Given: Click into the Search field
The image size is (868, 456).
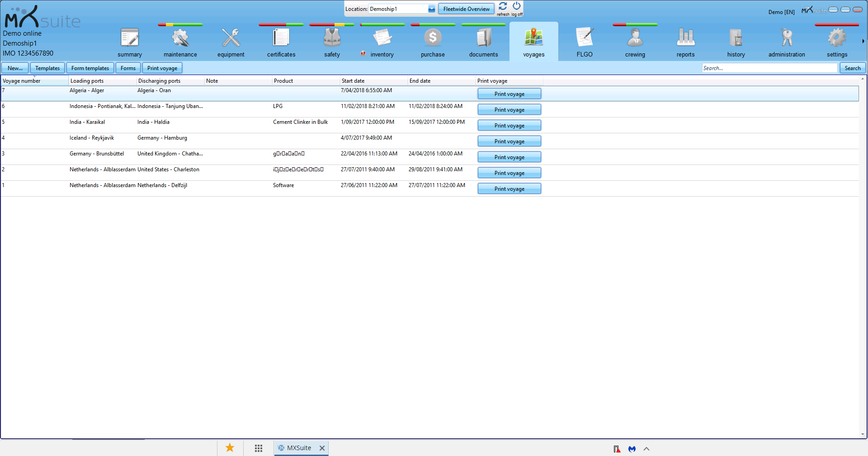Looking at the screenshot, I should coord(769,68).
